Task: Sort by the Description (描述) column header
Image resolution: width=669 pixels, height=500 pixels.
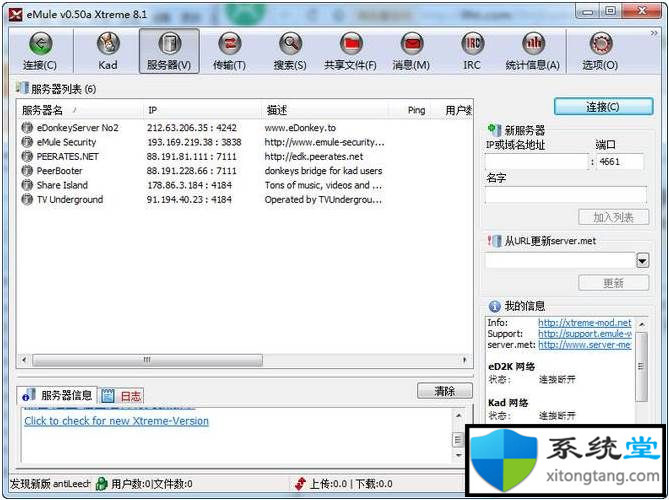Action: 324,110
